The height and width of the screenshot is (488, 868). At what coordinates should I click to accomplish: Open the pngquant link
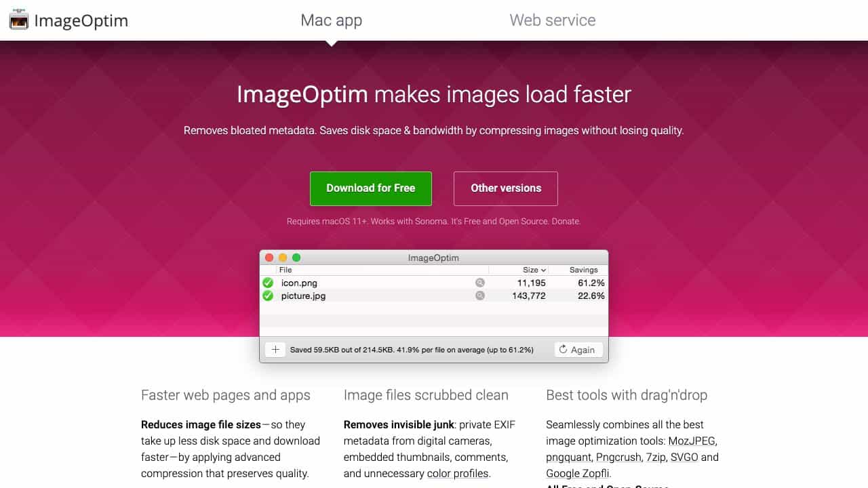[568, 457]
